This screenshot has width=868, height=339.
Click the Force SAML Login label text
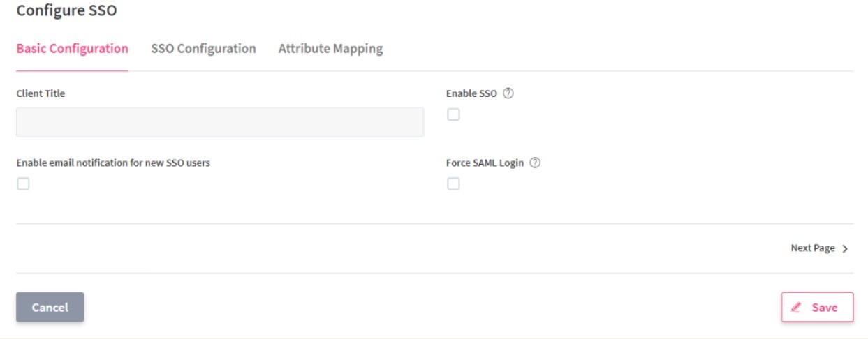(485, 163)
